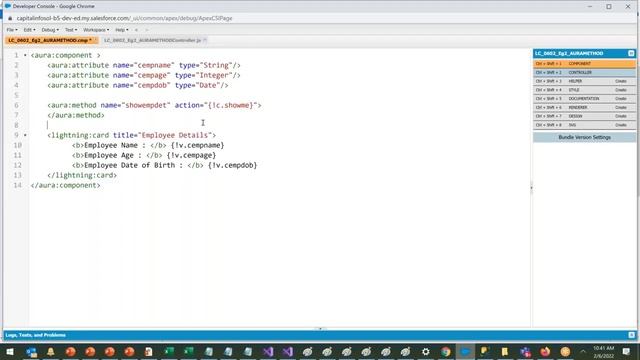The height and width of the screenshot is (360, 640).
Task: Open the Windows notification center
Action: tap(626, 352)
